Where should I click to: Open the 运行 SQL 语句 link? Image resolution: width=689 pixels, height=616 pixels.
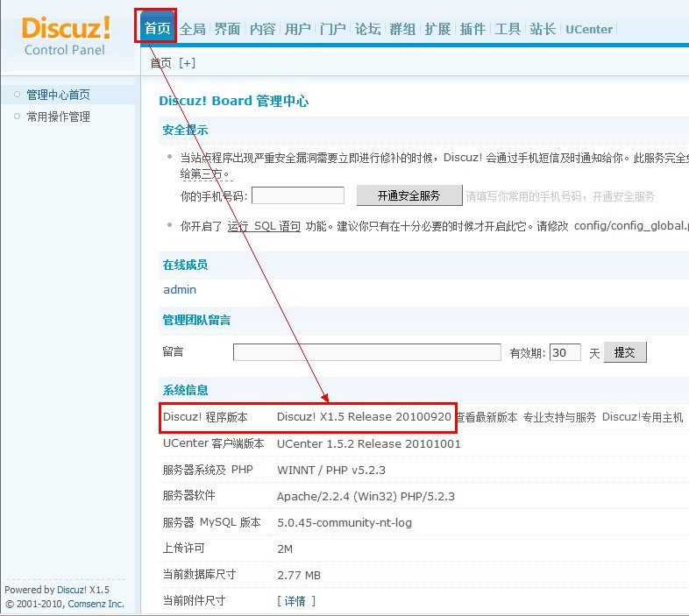[x=264, y=226]
